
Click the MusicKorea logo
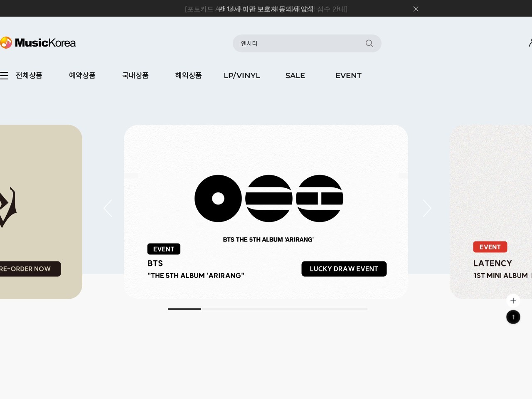click(x=38, y=42)
